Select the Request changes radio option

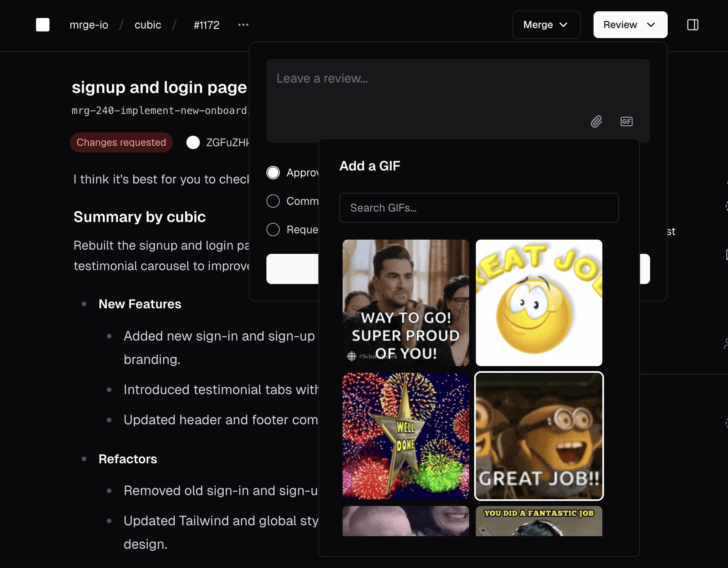click(x=273, y=230)
